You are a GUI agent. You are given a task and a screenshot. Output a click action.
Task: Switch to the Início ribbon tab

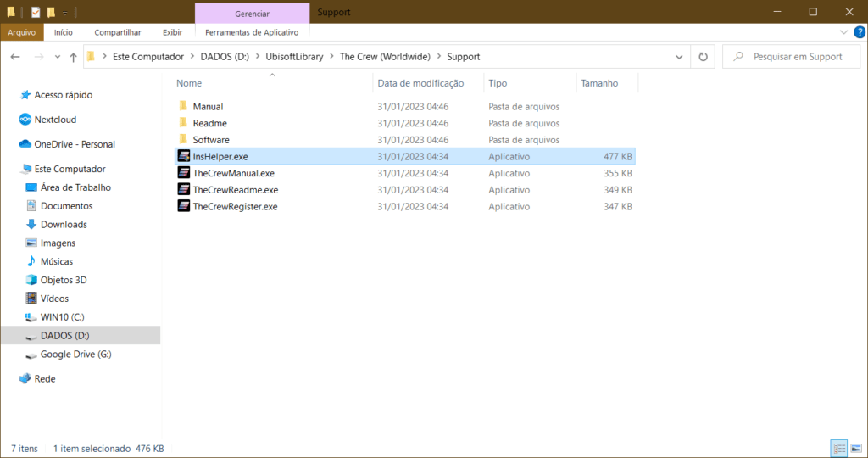pyautogui.click(x=63, y=32)
